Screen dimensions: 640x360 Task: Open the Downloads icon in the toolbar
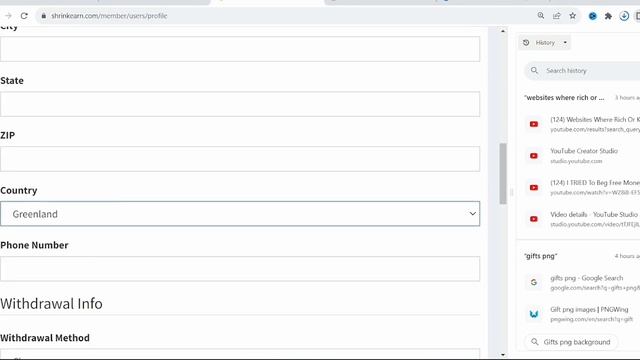[624, 16]
